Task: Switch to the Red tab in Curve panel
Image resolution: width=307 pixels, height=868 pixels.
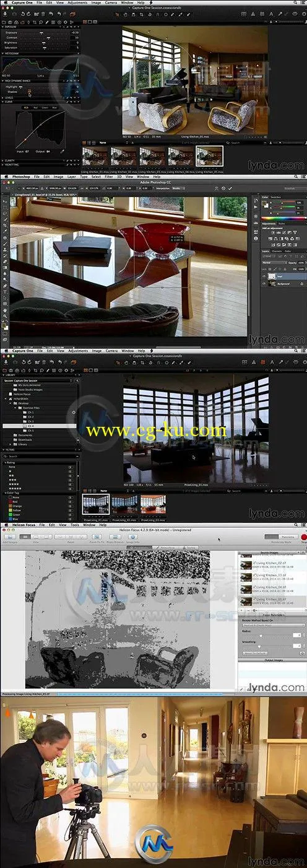Action: click(x=36, y=108)
